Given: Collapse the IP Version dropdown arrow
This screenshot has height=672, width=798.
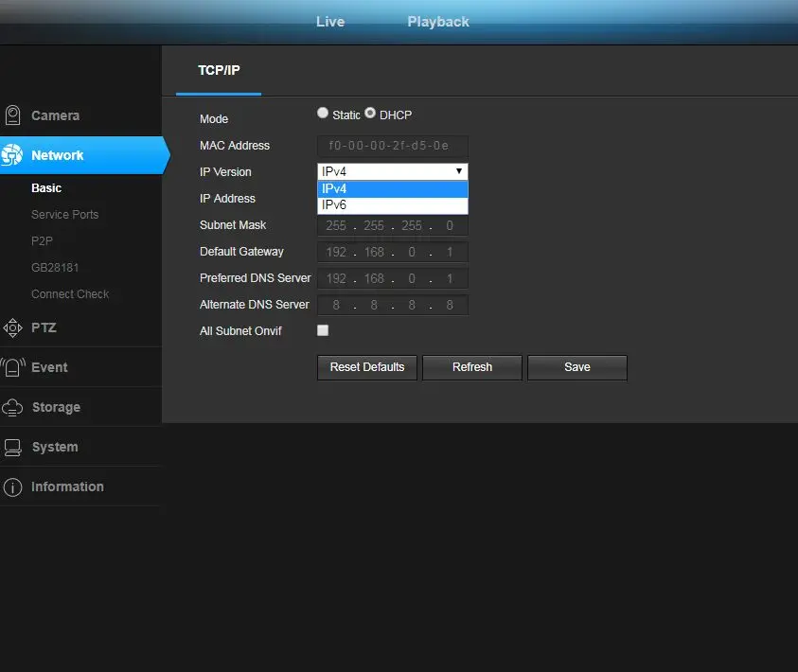Looking at the screenshot, I should pyautogui.click(x=458, y=171).
